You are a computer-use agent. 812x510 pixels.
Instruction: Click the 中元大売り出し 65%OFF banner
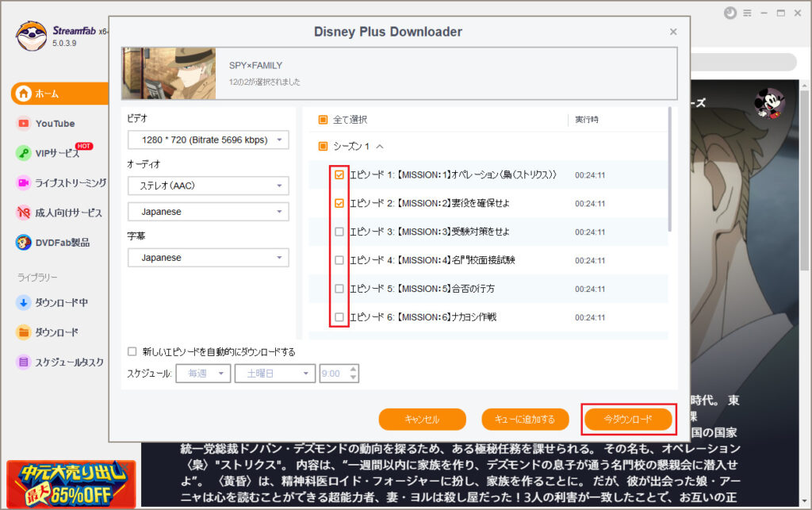point(71,484)
